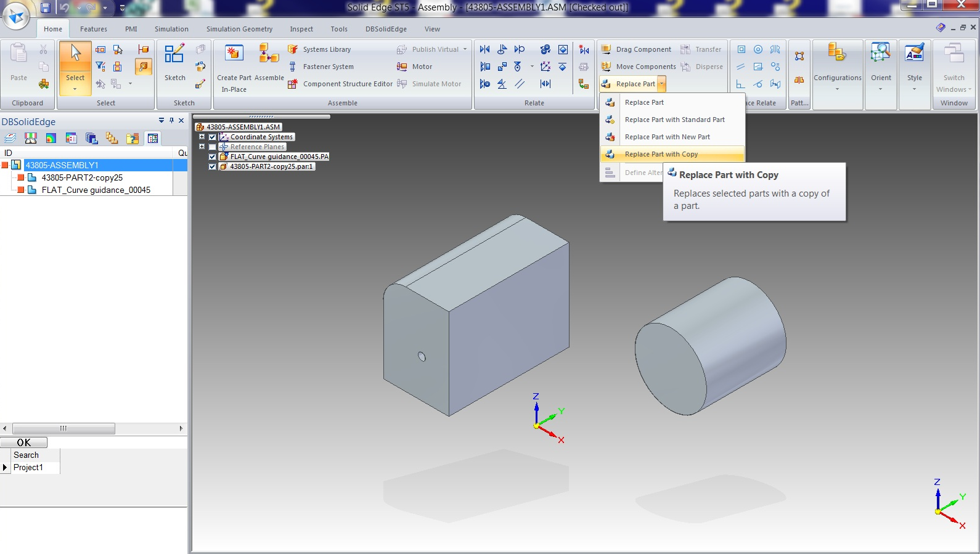The height and width of the screenshot is (554, 980).
Task: Click the gauge icon in DBSolidEdge toolbar
Action: pos(31,138)
